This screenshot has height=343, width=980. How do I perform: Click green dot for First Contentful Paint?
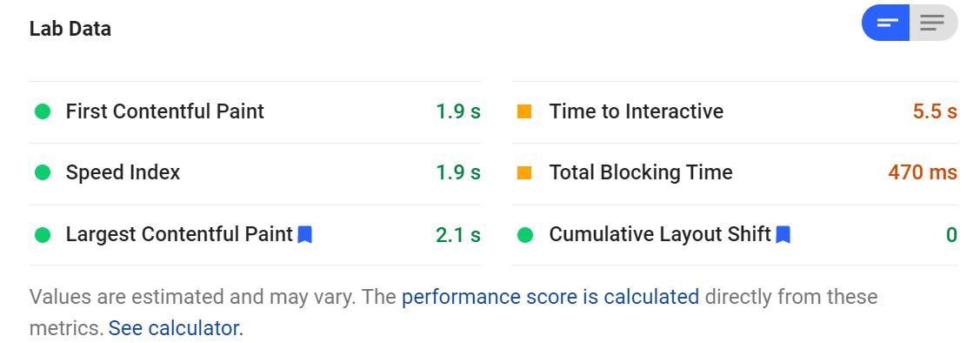pos(43,112)
